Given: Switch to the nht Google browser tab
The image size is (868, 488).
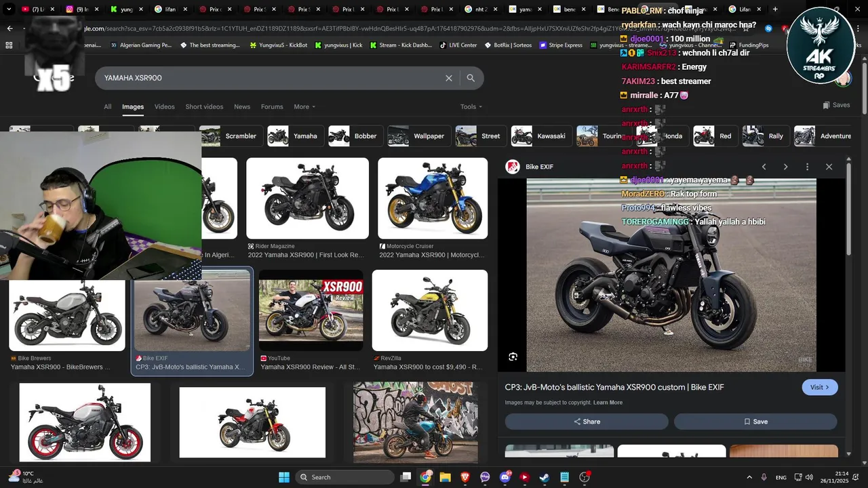Looking at the screenshot, I should pos(481,9).
